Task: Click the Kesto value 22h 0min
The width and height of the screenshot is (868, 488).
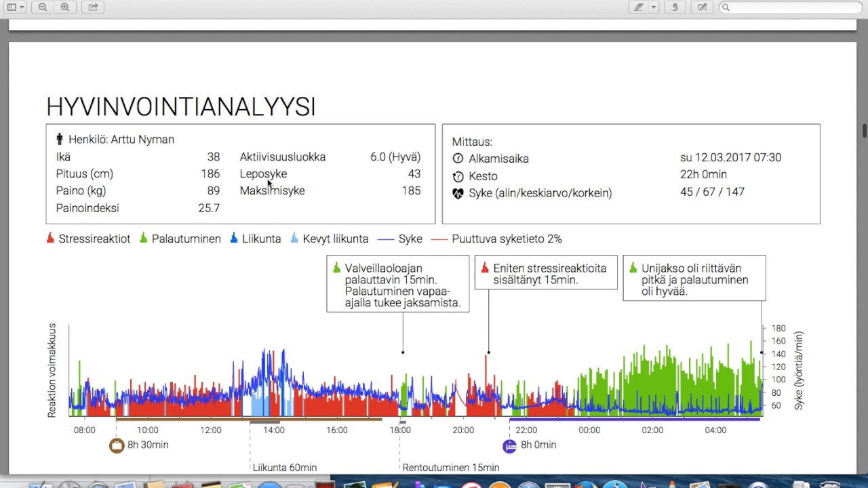Action: (703, 175)
